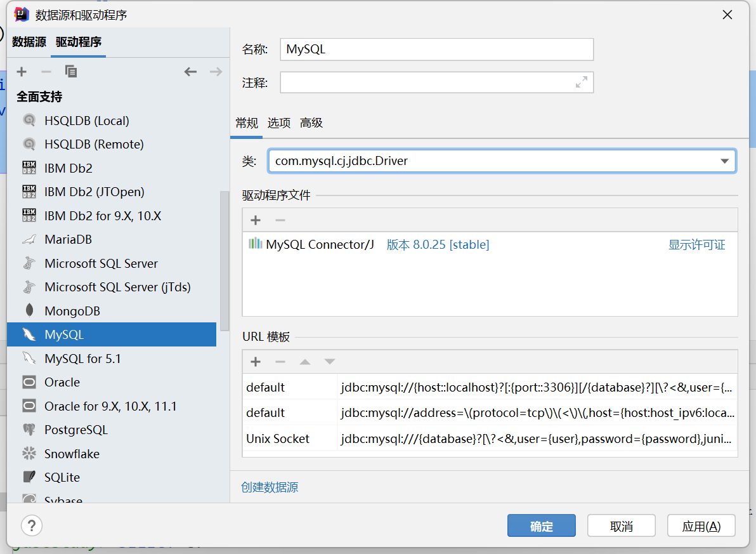Click the MongoDB leaf icon
Image resolution: width=756 pixels, height=554 pixels.
pyautogui.click(x=29, y=311)
